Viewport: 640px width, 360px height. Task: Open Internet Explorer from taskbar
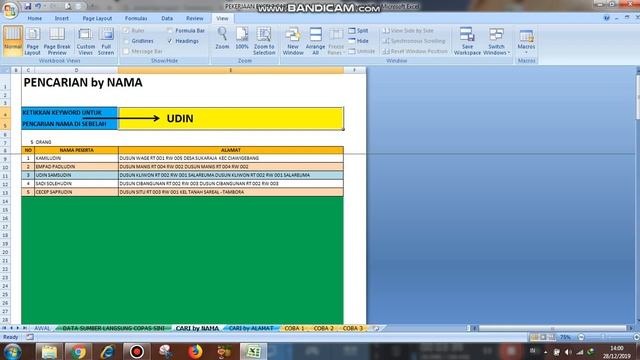[x=107, y=351]
